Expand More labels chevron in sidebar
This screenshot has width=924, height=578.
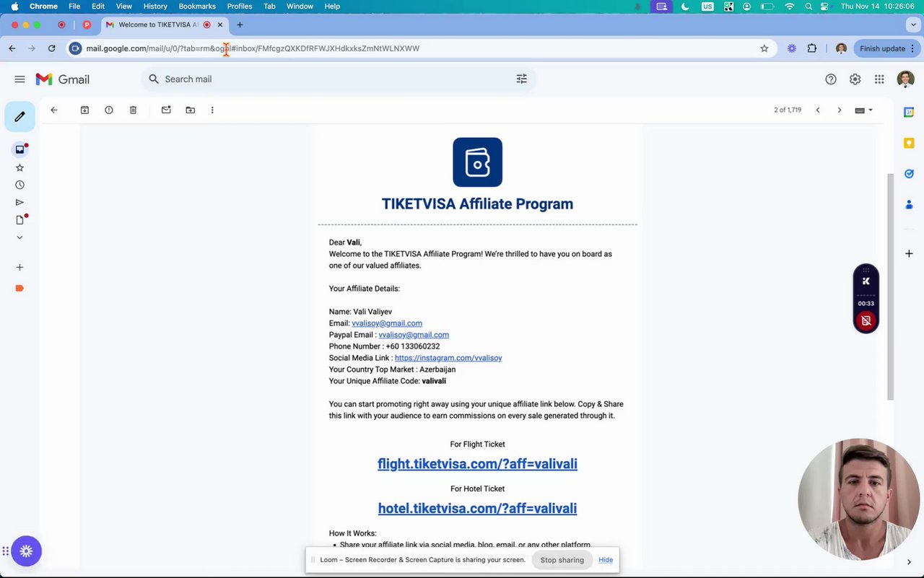coord(19,237)
